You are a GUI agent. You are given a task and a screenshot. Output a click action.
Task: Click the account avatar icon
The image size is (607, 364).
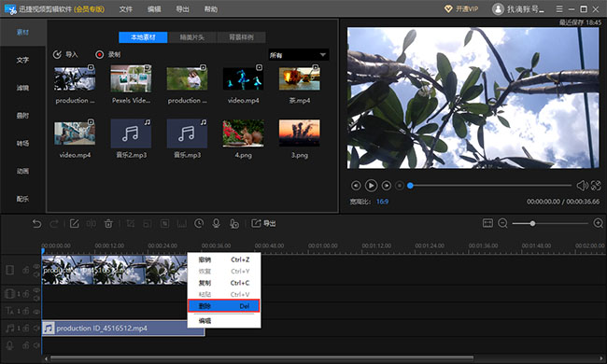coord(498,9)
